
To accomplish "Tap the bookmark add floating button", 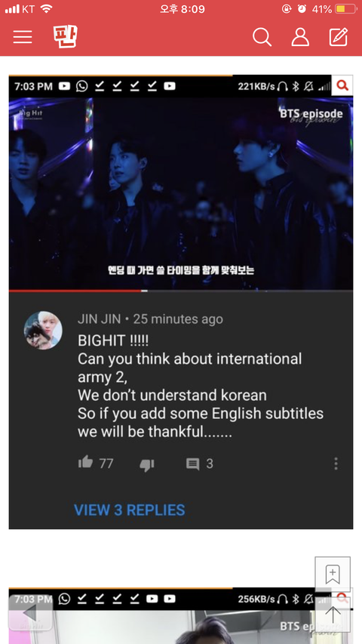I will [333, 575].
